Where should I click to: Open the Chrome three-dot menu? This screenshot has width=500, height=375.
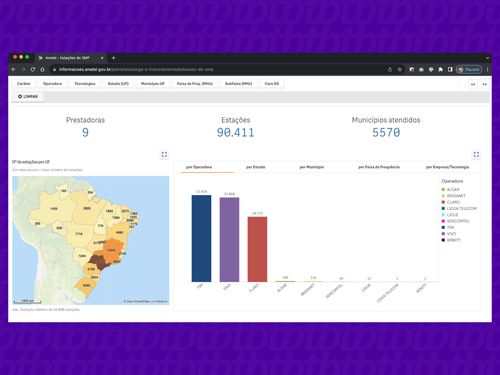point(487,69)
